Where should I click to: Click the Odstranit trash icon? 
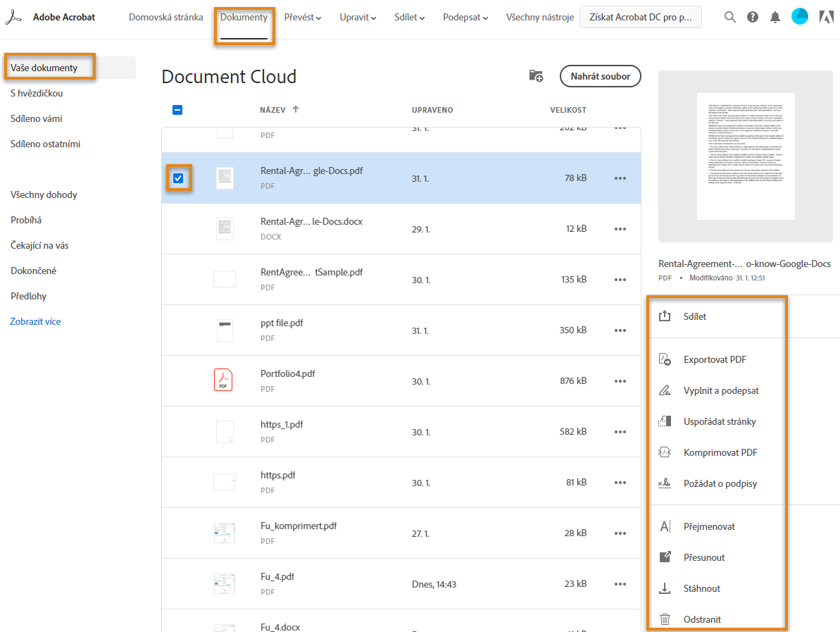pos(665,619)
